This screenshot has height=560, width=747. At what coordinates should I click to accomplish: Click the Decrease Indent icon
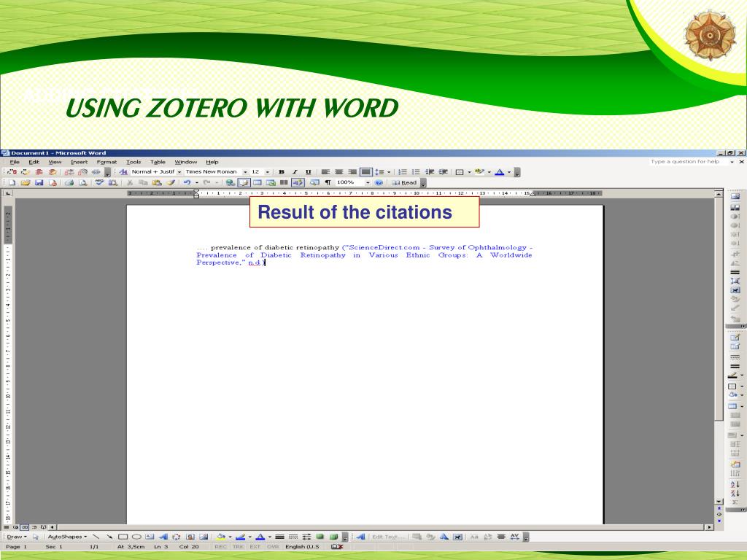[x=430, y=172]
